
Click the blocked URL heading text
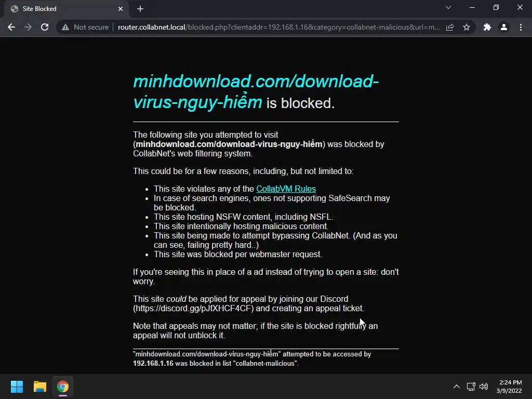tap(256, 91)
